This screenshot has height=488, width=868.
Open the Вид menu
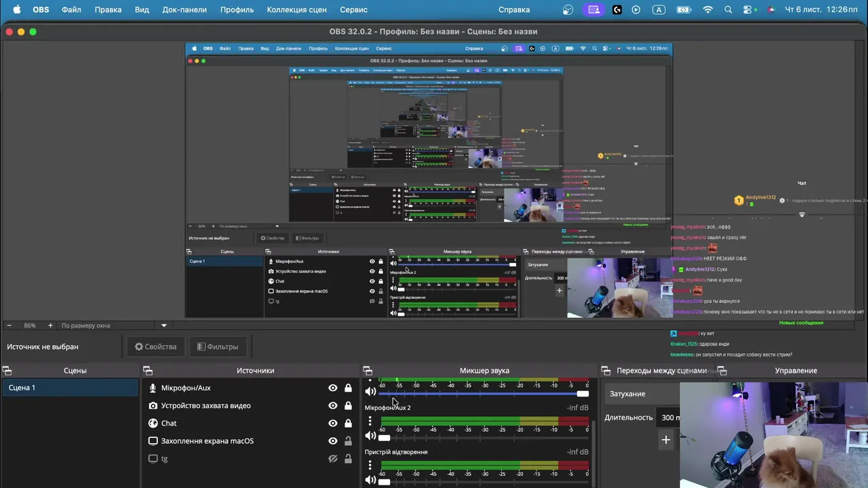pos(142,9)
